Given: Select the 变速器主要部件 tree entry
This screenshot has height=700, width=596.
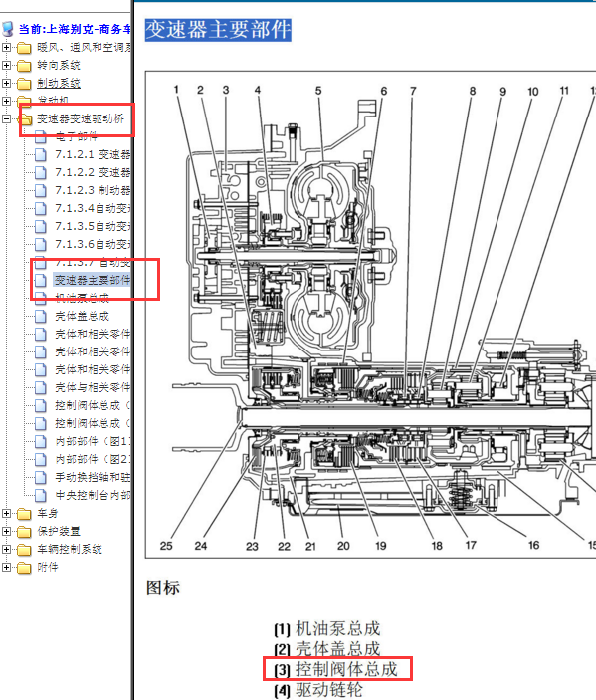Looking at the screenshot, I should (92, 281).
